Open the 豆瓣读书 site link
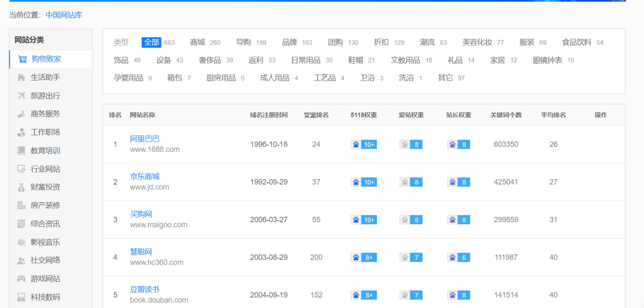Image resolution: width=644 pixels, height=308 pixels. pos(144,290)
